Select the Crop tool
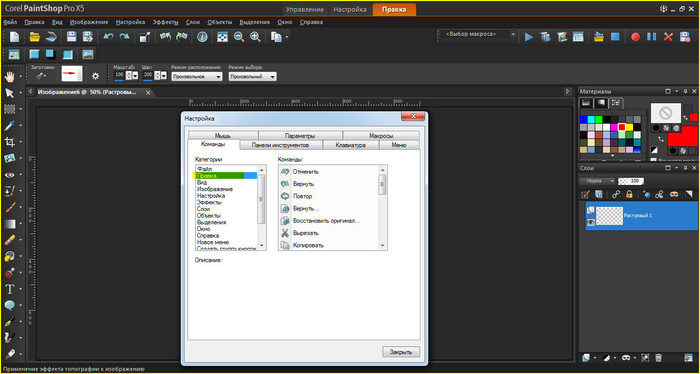Screen dimensions: 700x374 pos(9,142)
